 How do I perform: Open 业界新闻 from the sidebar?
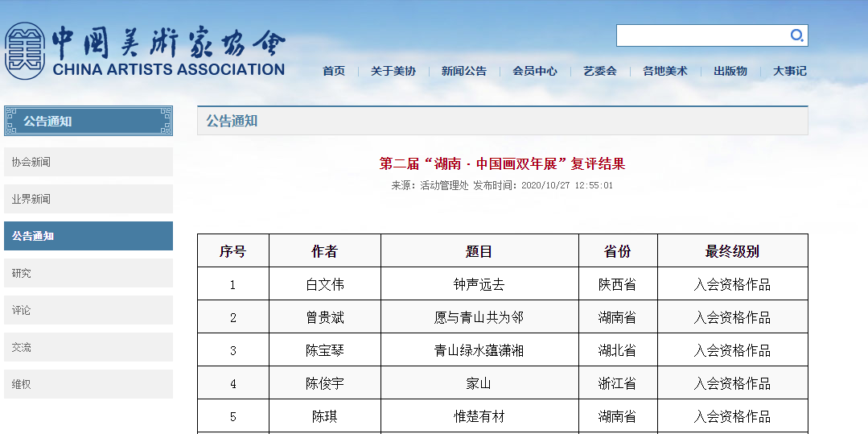(x=88, y=199)
